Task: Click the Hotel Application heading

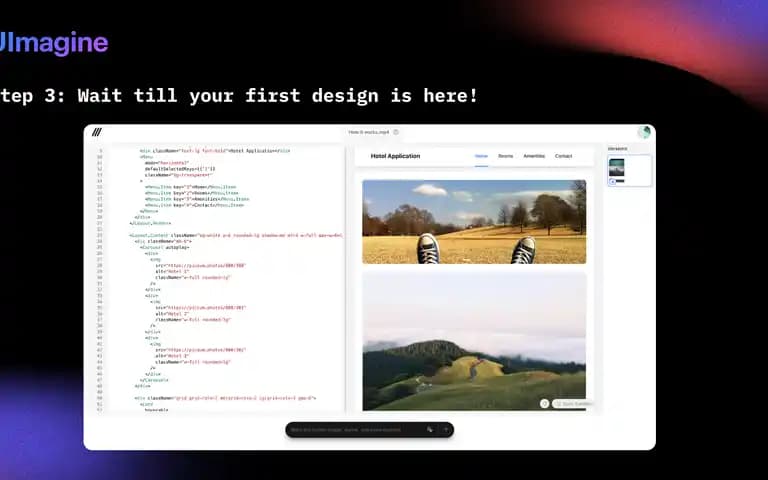Action: pos(395,156)
